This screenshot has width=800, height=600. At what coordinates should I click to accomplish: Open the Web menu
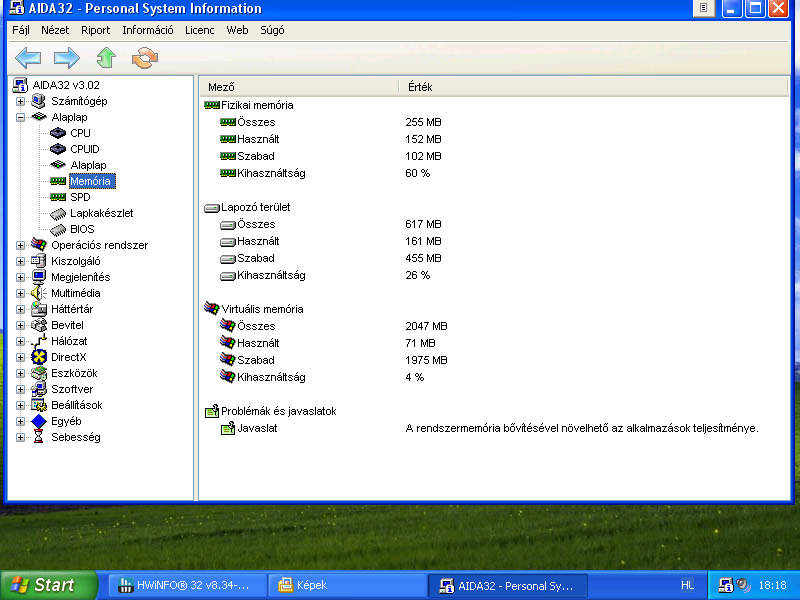tap(237, 30)
